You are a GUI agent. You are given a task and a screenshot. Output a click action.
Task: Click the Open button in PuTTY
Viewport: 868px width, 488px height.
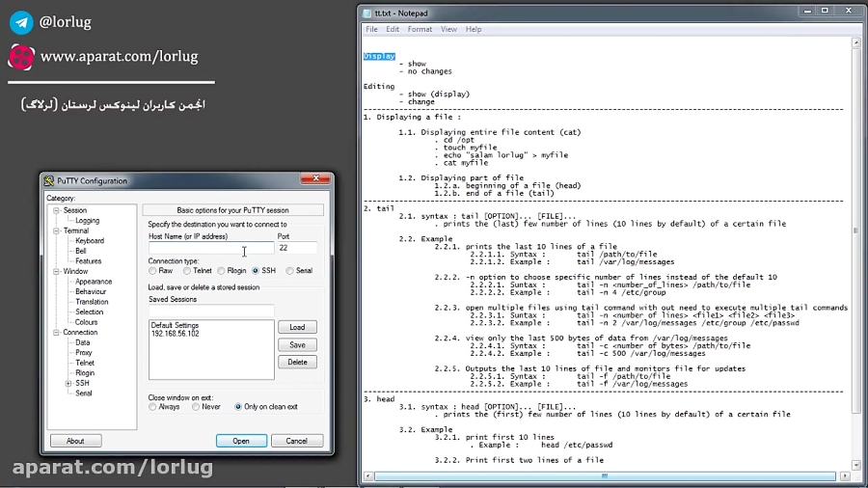coord(241,441)
